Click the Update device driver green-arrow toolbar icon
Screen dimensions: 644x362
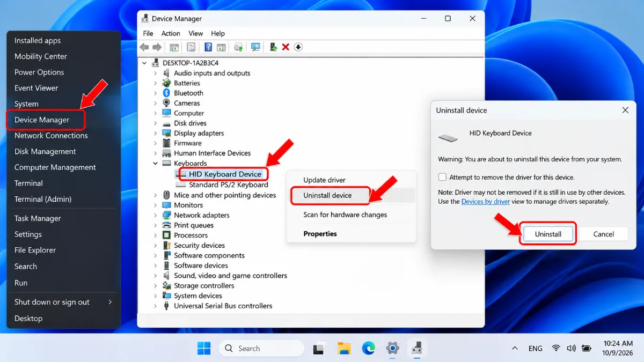coord(273,47)
